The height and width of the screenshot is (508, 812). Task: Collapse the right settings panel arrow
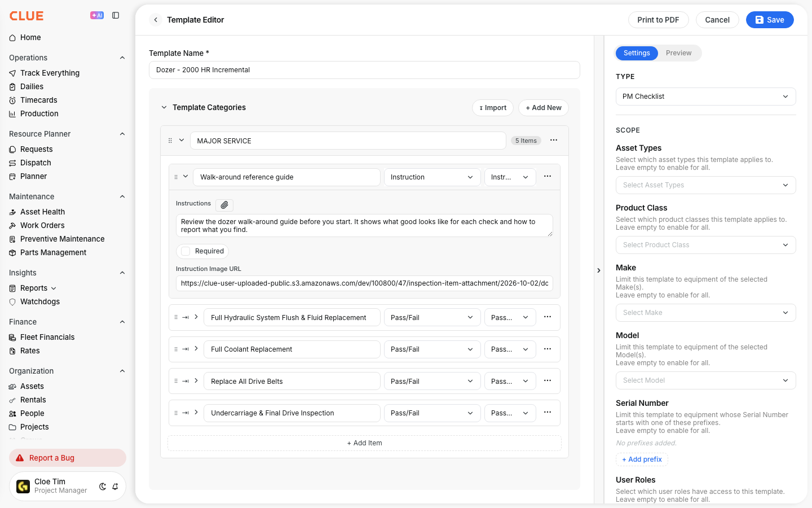[599, 270]
